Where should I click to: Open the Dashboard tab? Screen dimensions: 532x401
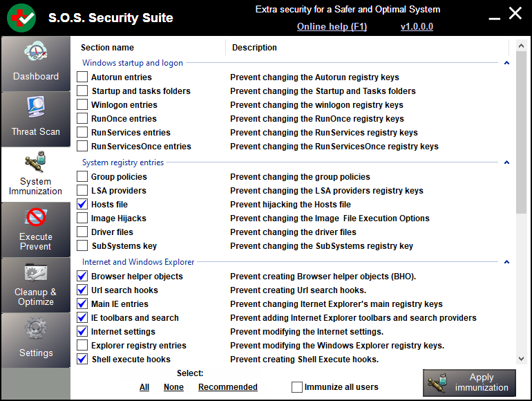(36, 64)
